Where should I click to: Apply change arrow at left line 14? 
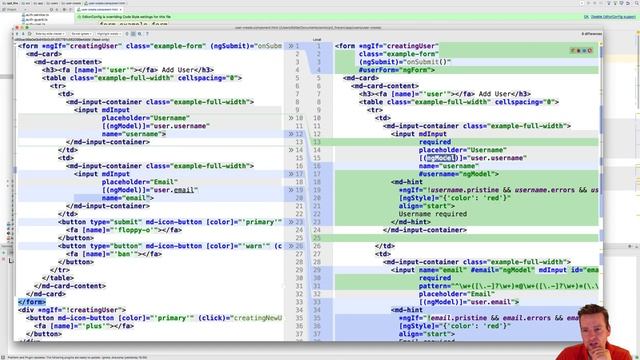[291, 150]
